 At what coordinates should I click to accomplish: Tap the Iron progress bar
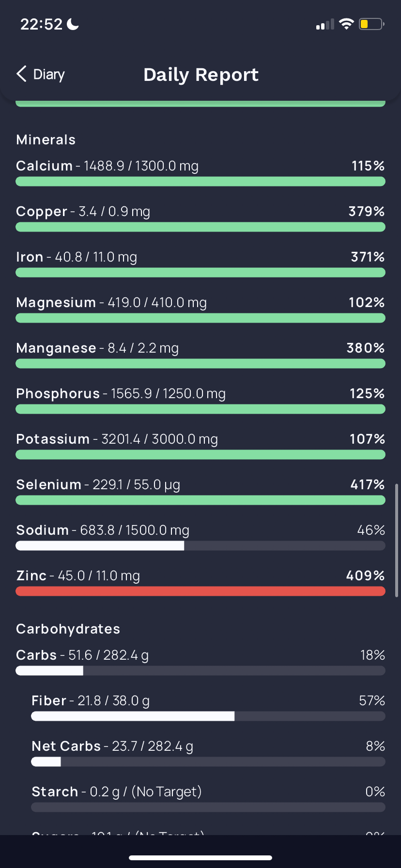[x=200, y=273]
